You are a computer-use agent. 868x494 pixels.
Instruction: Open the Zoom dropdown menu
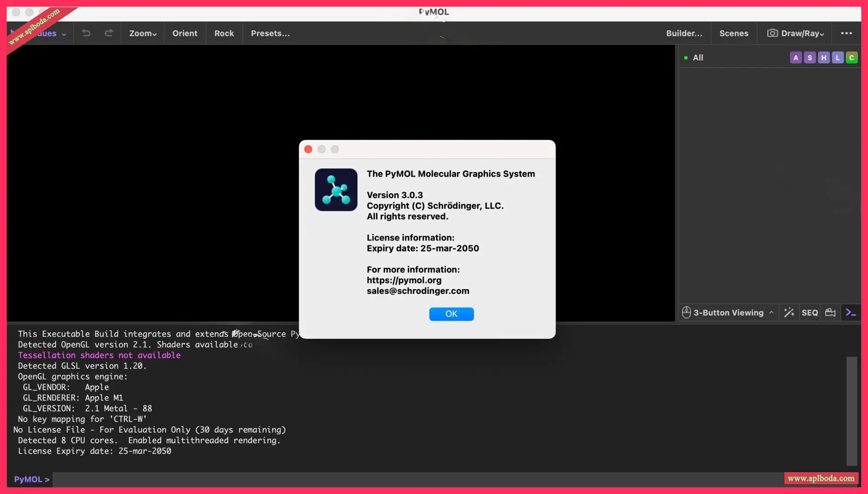coord(142,33)
